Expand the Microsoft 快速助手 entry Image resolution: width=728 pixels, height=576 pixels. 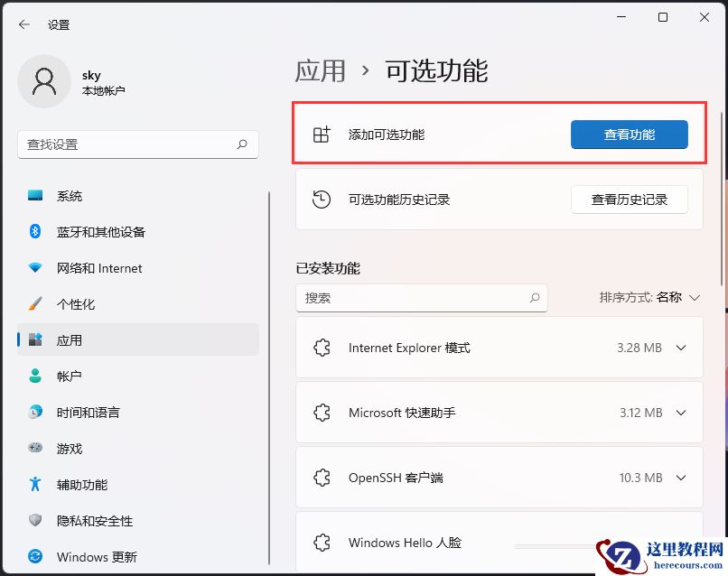click(x=680, y=413)
